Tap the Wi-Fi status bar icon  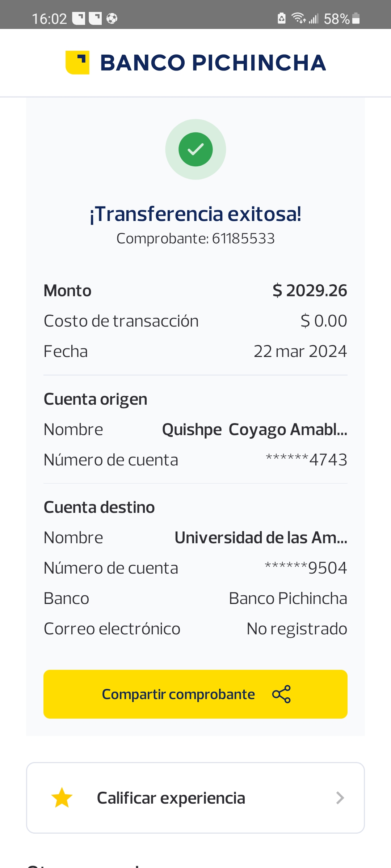(299, 18)
